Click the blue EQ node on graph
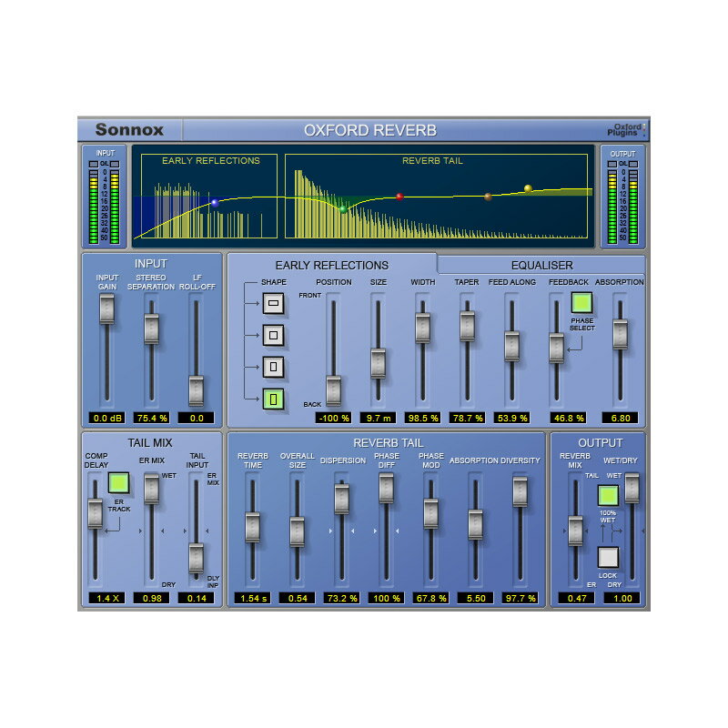 pos(215,203)
